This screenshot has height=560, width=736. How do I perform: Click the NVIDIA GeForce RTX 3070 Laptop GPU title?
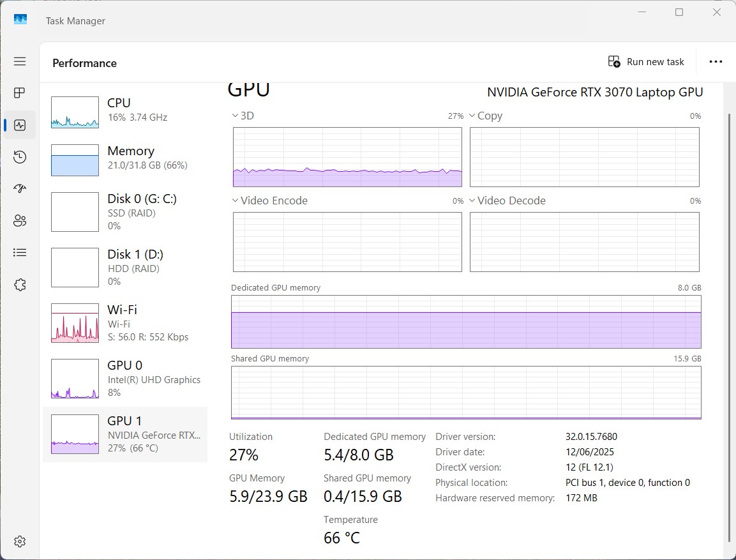click(x=595, y=92)
